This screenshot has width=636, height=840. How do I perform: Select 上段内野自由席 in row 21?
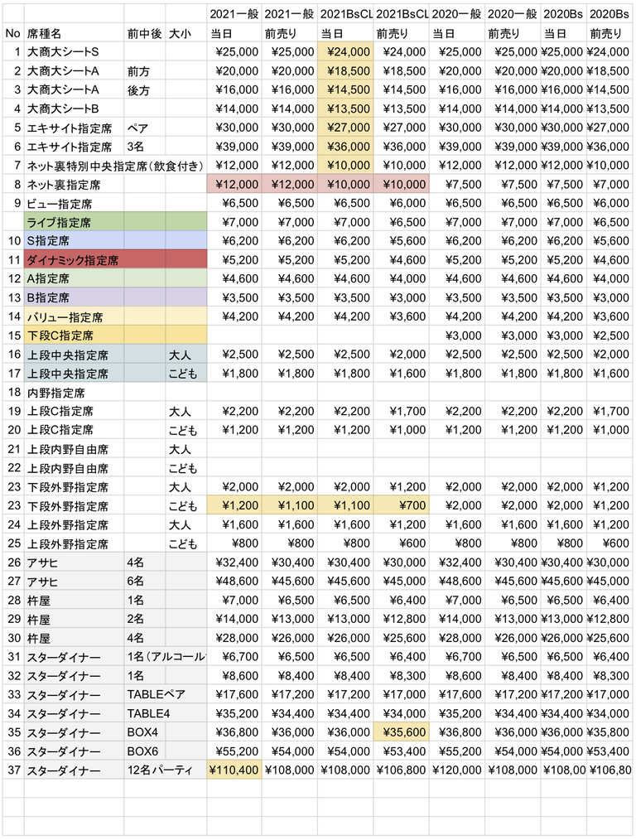coord(75,449)
